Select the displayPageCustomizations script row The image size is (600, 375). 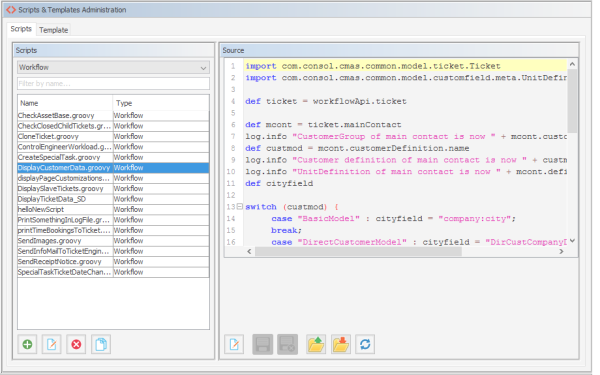(x=113, y=178)
